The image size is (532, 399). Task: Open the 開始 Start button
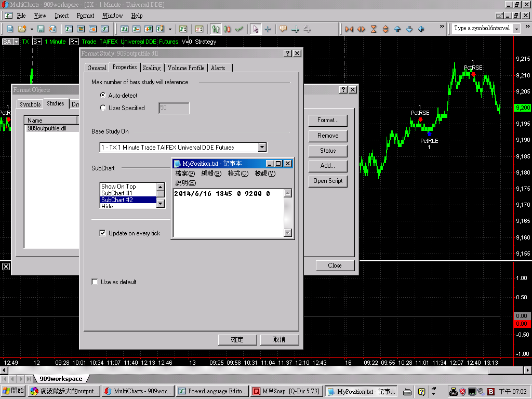(x=13, y=391)
